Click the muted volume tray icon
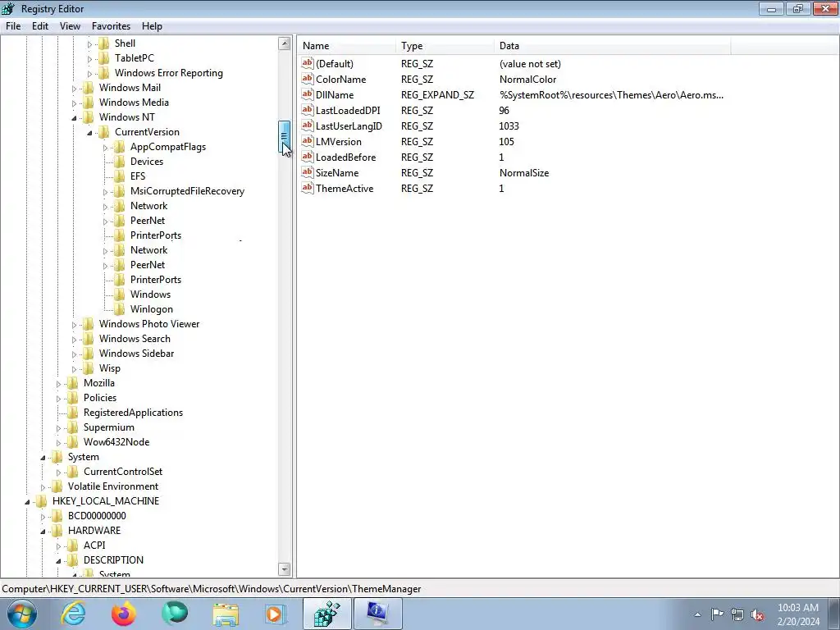The height and width of the screenshot is (630, 840). click(x=757, y=614)
